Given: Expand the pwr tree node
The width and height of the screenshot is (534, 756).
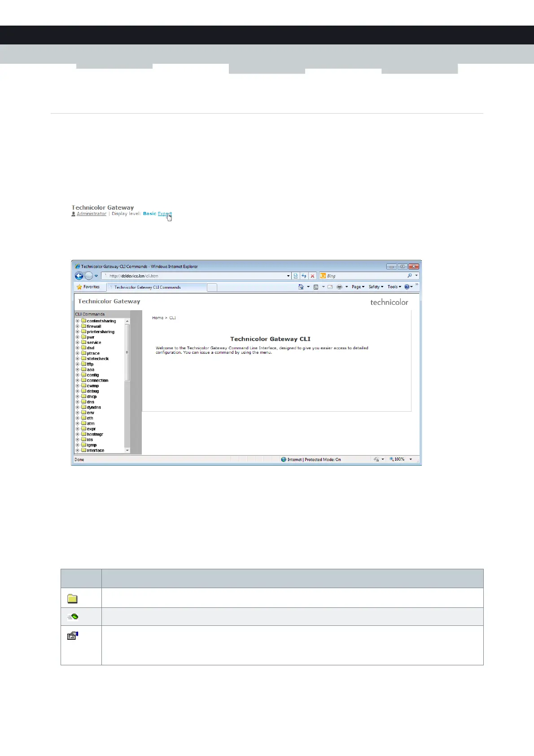Looking at the screenshot, I should (78, 337).
